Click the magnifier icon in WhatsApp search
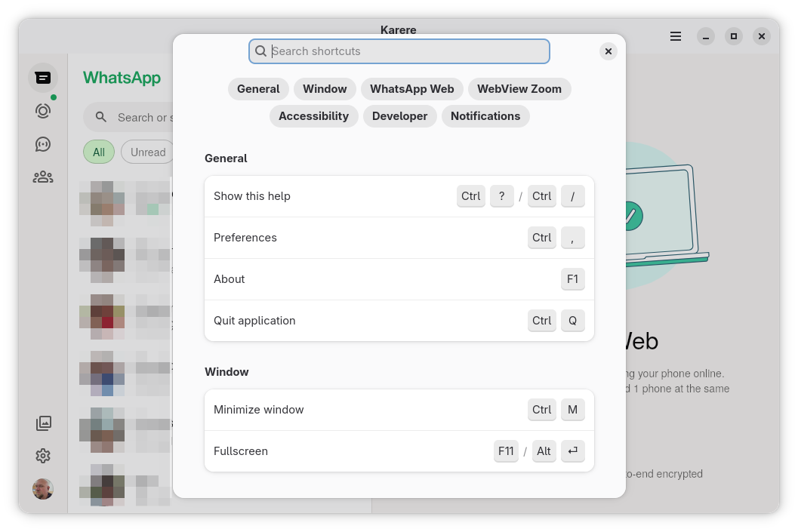 click(101, 118)
